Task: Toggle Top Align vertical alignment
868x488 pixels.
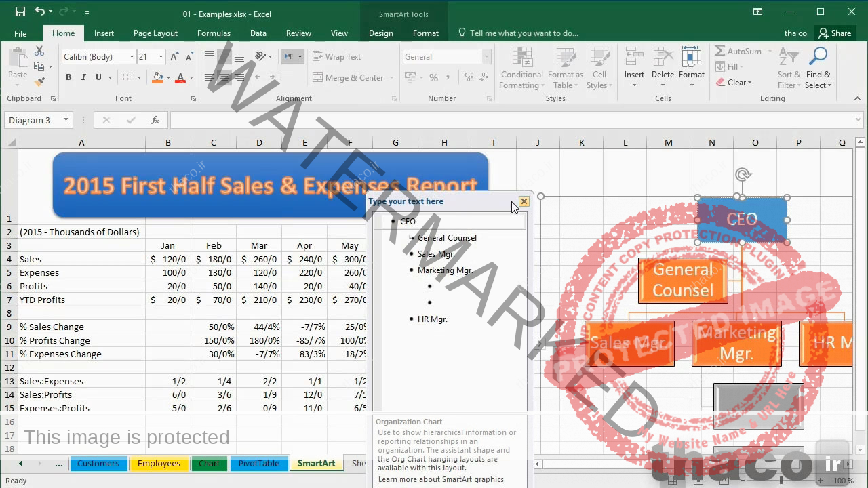Action: click(210, 57)
